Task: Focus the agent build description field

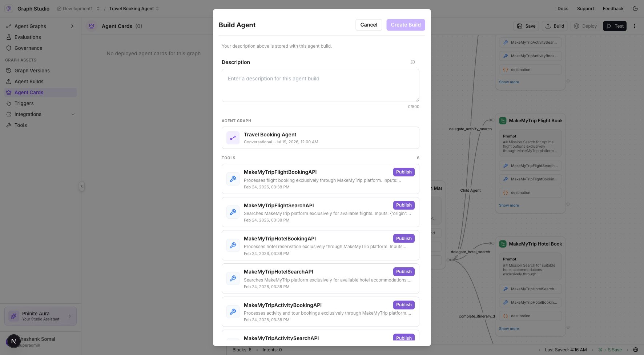Action: coord(320,85)
